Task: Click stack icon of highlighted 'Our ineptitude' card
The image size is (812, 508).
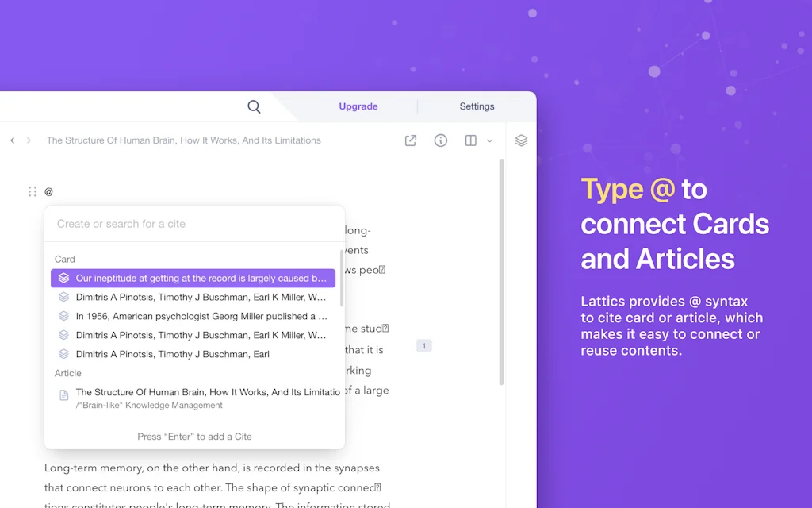Action: click(x=63, y=278)
